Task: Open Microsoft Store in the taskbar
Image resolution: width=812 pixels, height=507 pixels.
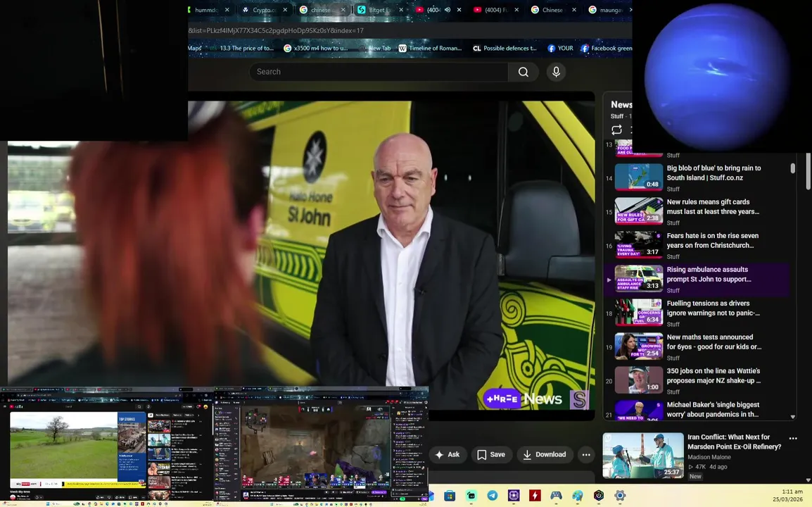Action: 450,496
